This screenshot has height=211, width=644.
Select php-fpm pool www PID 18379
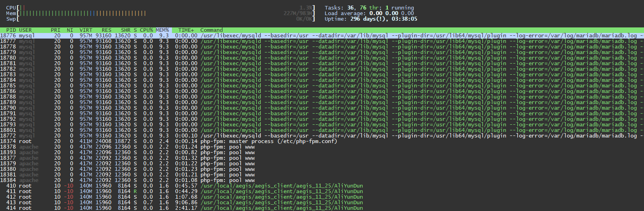127,164
